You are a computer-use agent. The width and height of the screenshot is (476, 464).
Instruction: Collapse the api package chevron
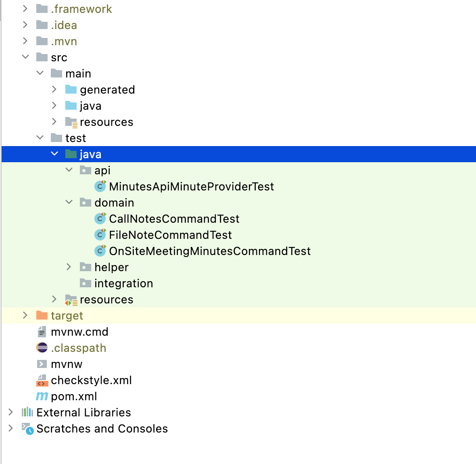point(69,170)
